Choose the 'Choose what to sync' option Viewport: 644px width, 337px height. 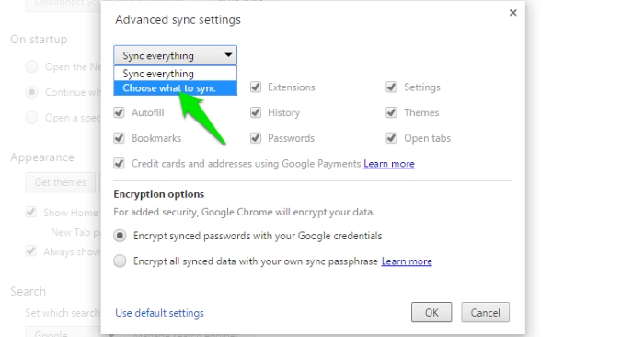coord(176,88)
